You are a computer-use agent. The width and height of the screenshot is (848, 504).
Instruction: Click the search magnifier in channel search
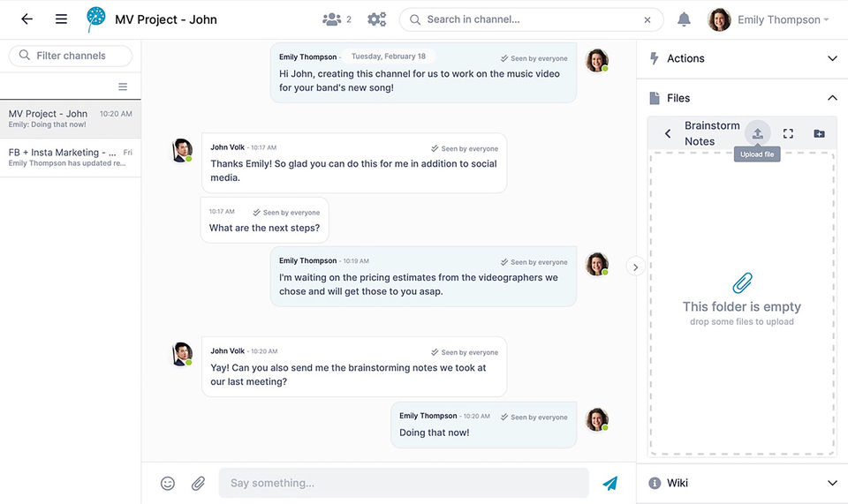tap(415, 19)
